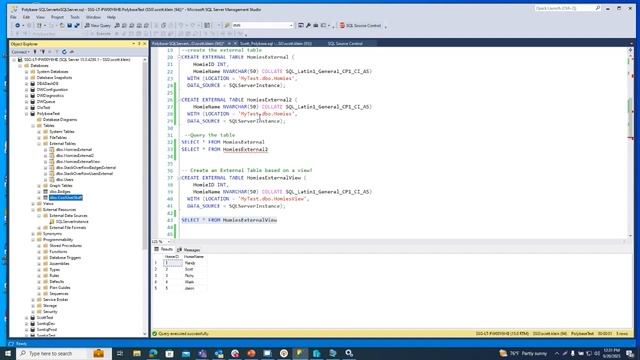Open the Window menu
This screenshot has height=360, width=640.
click(93, 17)
